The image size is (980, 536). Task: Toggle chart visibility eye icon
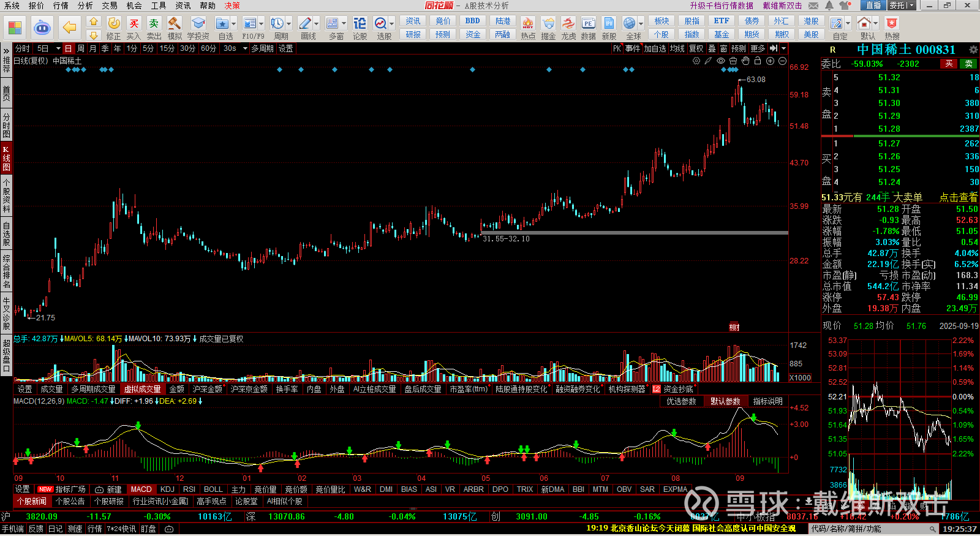(721, 61)
